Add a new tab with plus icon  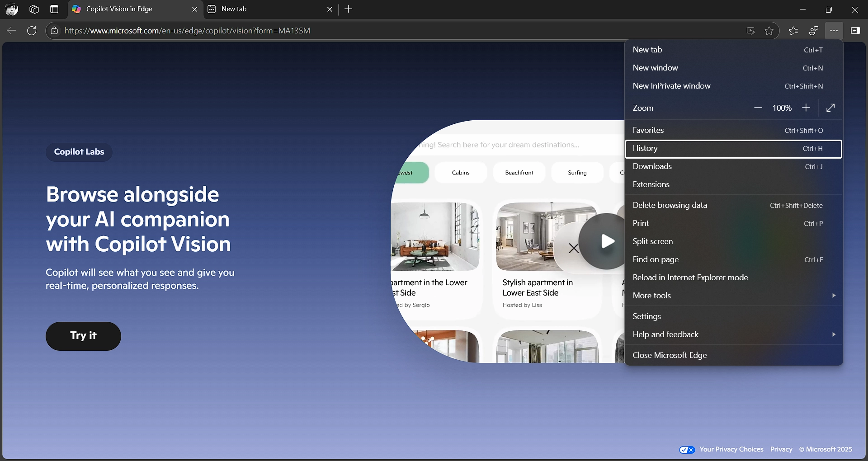(349, 9)
